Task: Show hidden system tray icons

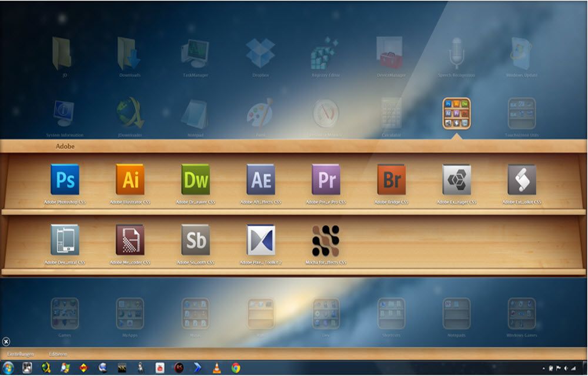Action: (x=544, y=368)
